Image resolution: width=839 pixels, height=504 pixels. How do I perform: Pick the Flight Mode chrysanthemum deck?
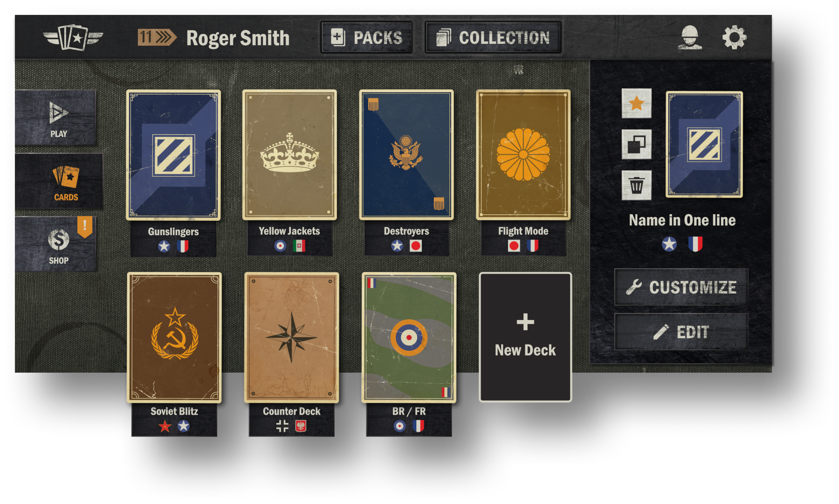coord(523,155)
